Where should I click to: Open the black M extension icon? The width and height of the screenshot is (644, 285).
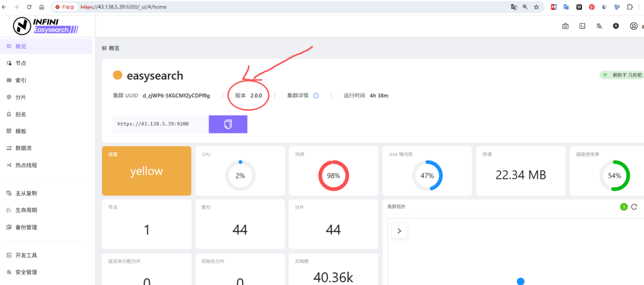(579, 7)
